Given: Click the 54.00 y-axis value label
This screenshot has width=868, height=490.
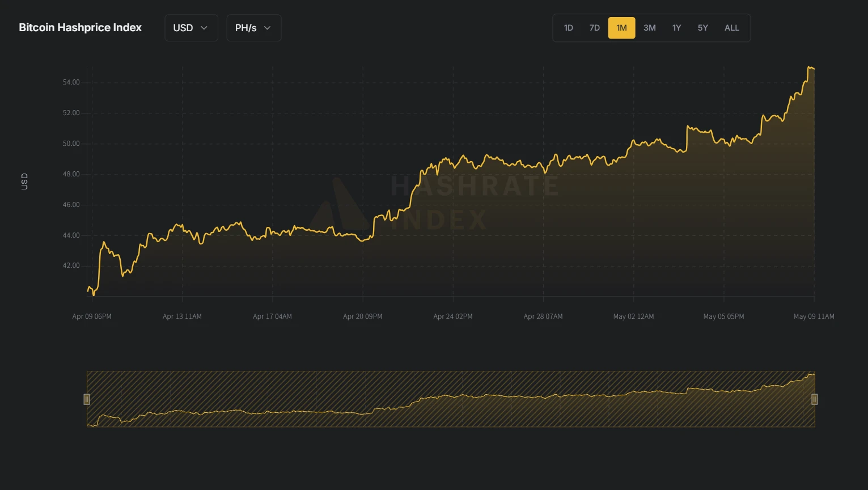Looking at the screenshot, I should click(x=71, y=82).
